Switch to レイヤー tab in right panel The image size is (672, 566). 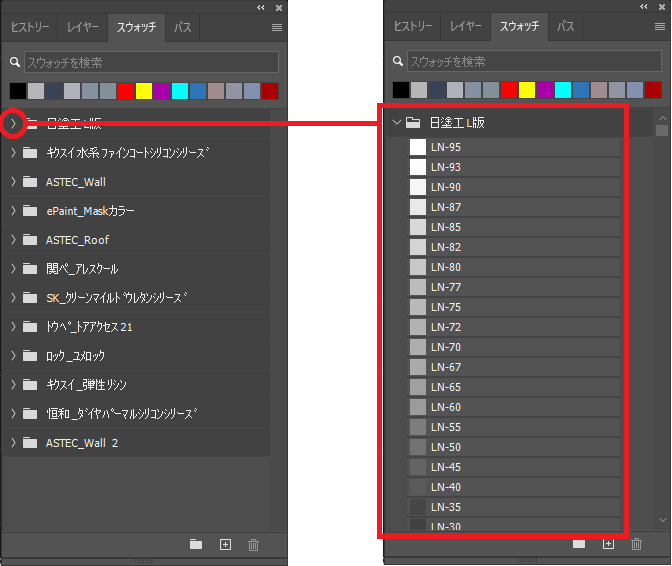tap(466, 27)
